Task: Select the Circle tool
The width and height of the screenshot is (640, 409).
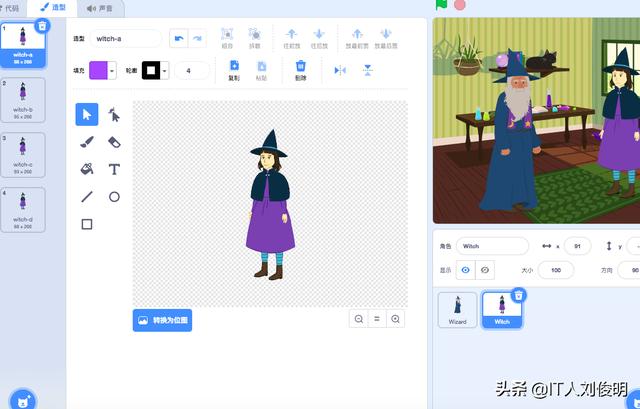Action: click(x=114, y=197)
